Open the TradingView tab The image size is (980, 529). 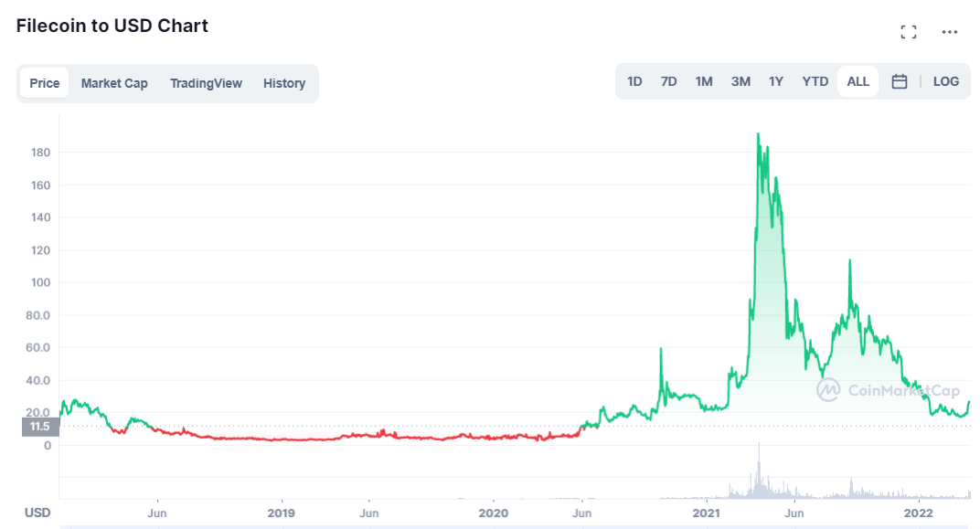click(206, 83)
